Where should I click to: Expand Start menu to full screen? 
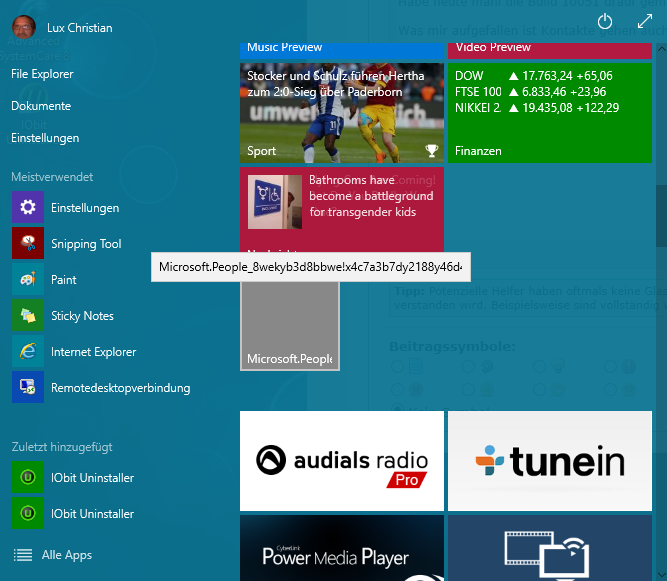point(645,21)
